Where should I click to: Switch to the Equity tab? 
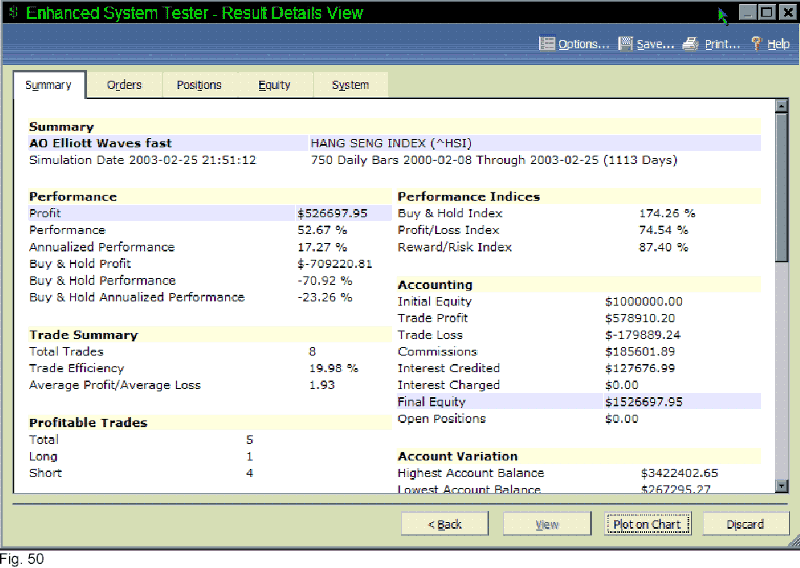click(x=274, y=85)
